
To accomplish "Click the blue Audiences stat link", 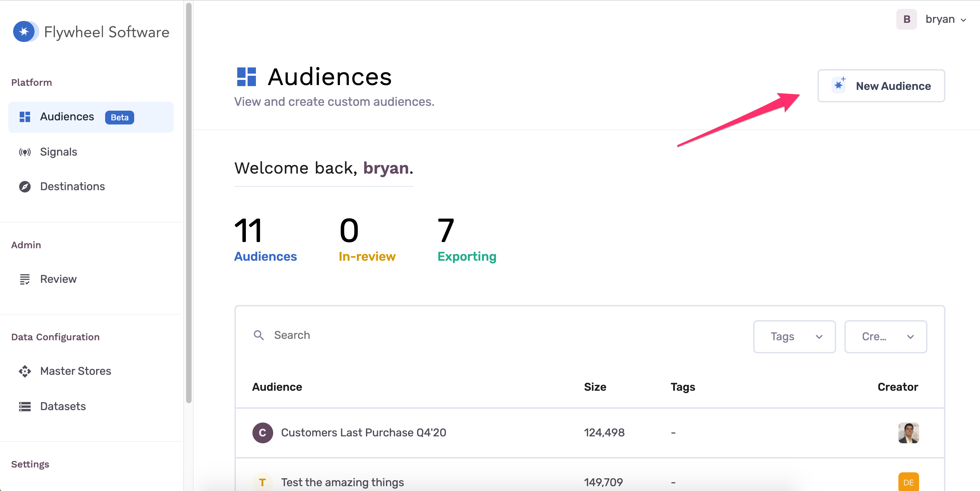I will click(x=265, y=257).
